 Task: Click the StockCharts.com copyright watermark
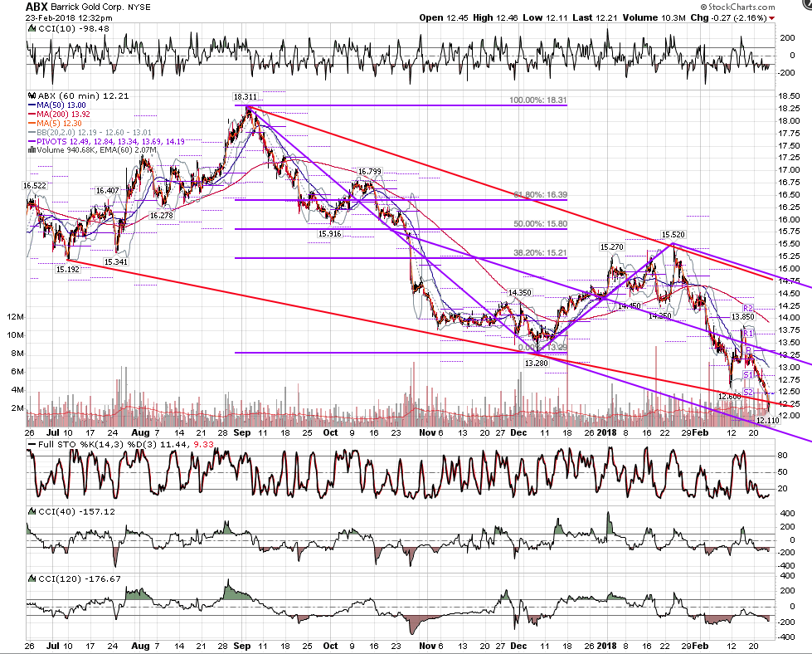point(737,7)
